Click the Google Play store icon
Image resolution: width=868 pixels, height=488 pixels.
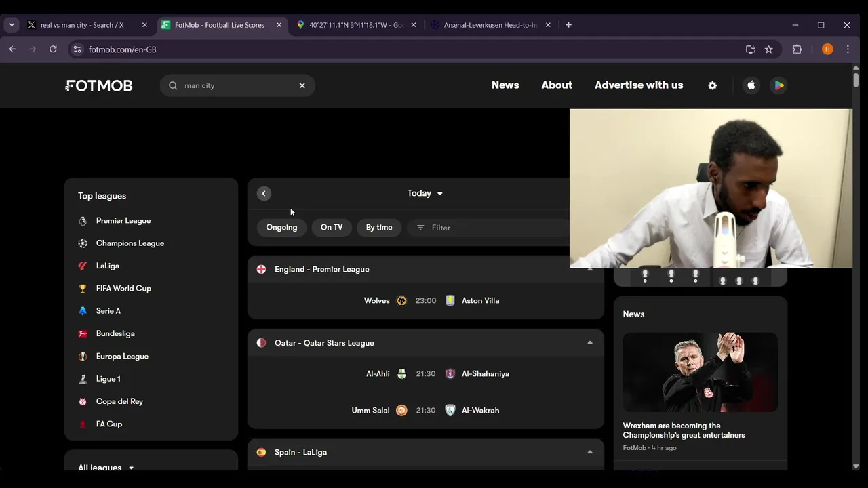(779, 85)
